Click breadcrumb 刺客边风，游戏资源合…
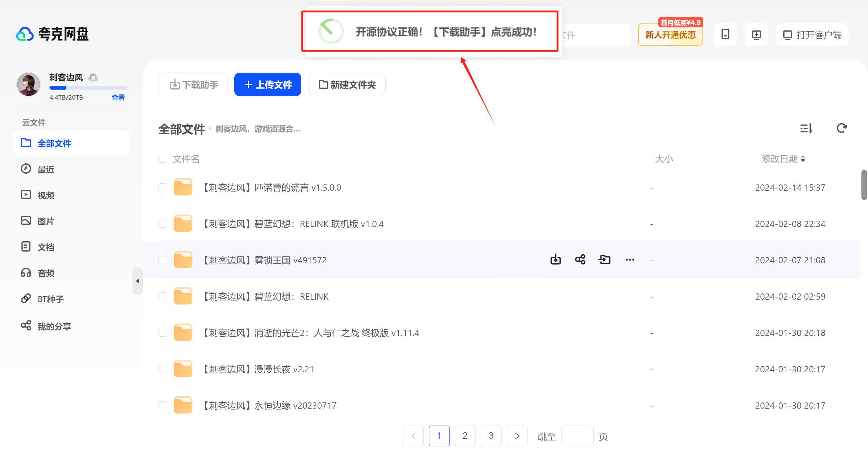Viewport: 868px width, 464px height. 258,129
